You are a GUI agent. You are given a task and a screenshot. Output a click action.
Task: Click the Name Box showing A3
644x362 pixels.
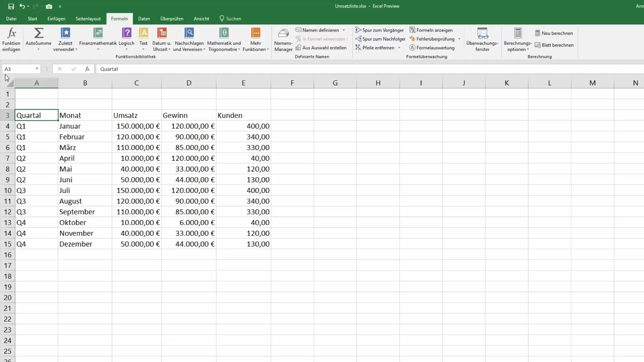(x=18, y=69)
